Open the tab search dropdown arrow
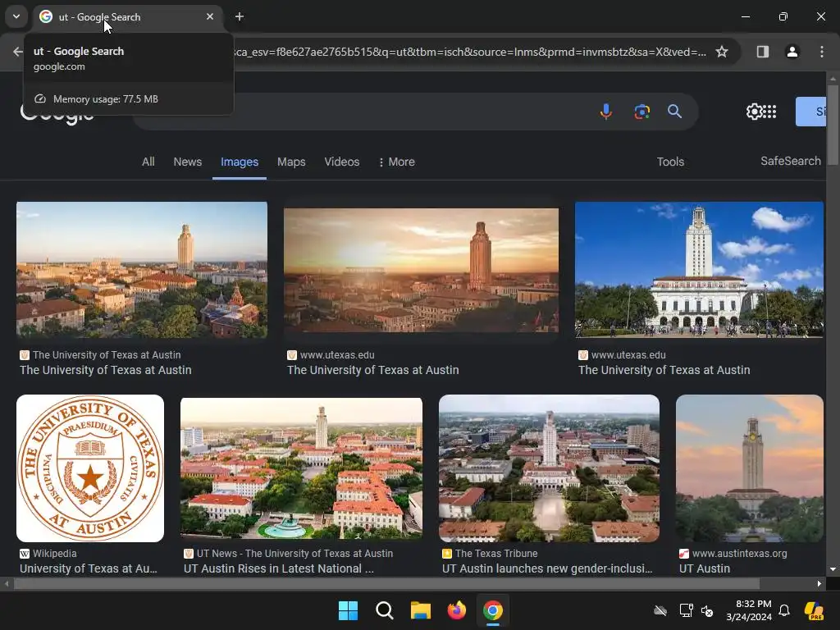The width and height of the screenshot is (840, 630). 16,16
